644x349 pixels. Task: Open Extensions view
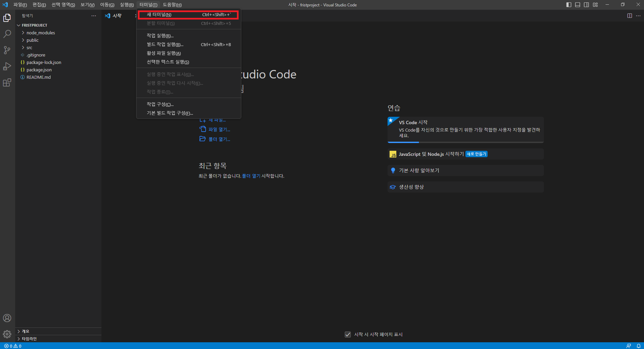(x=7, y=82)
